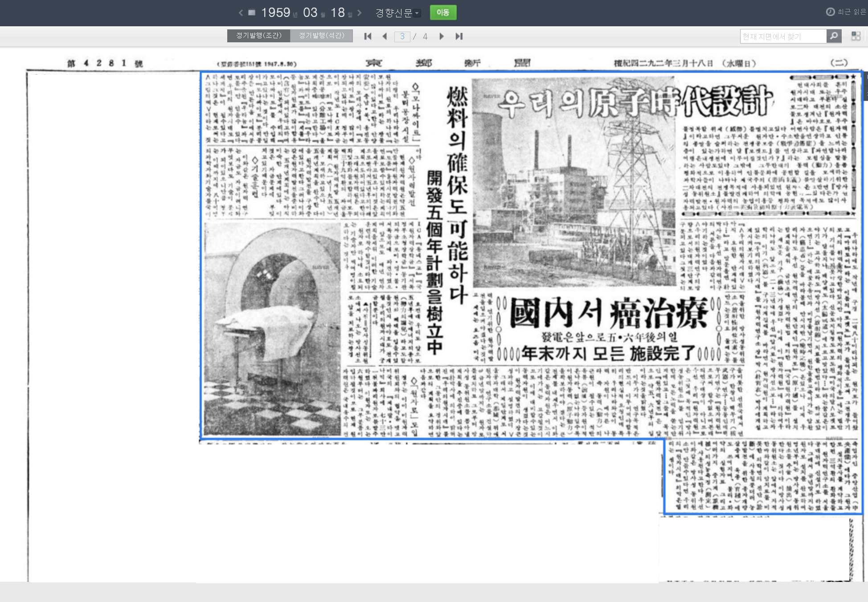
Task: Click the current page number box
Action: click(x=402, y=37)
